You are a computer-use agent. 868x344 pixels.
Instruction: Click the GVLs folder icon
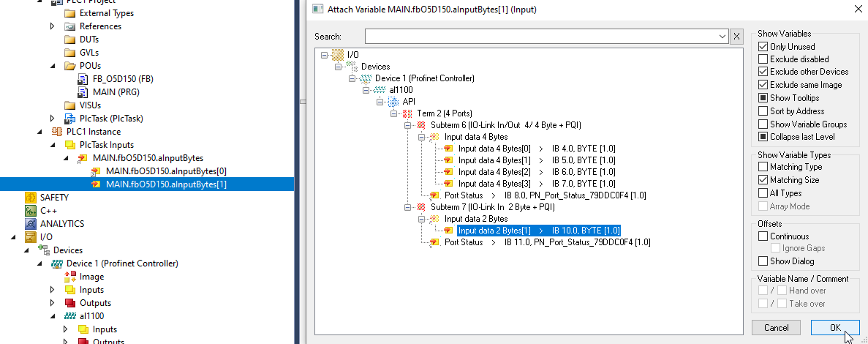click(69, 53)
